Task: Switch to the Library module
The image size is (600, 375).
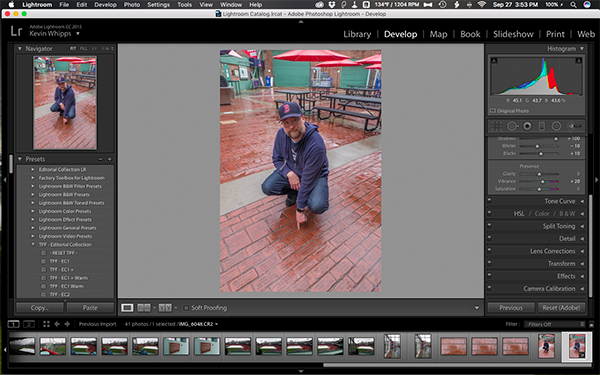Action: (x=357, y=34)
